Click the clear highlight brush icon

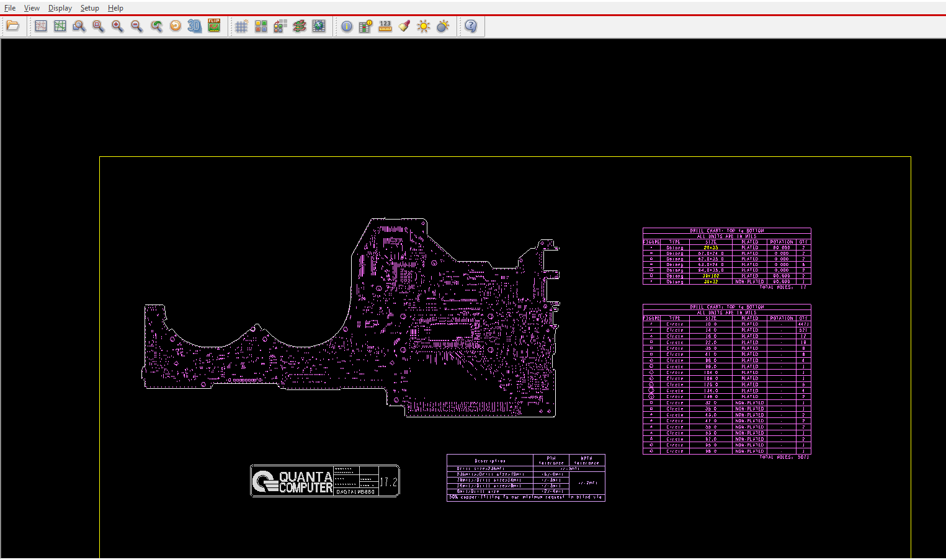point(404,26)
